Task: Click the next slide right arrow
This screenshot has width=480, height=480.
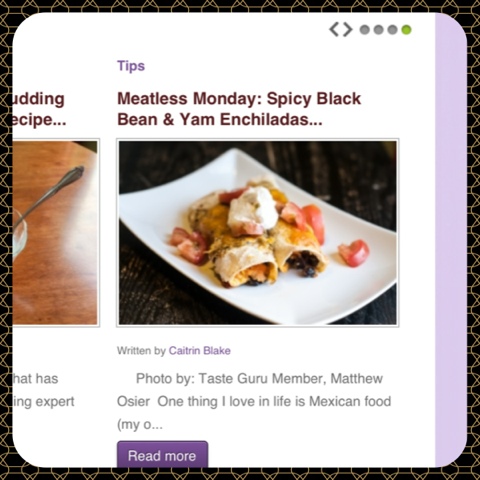Action: pos(347,29)
